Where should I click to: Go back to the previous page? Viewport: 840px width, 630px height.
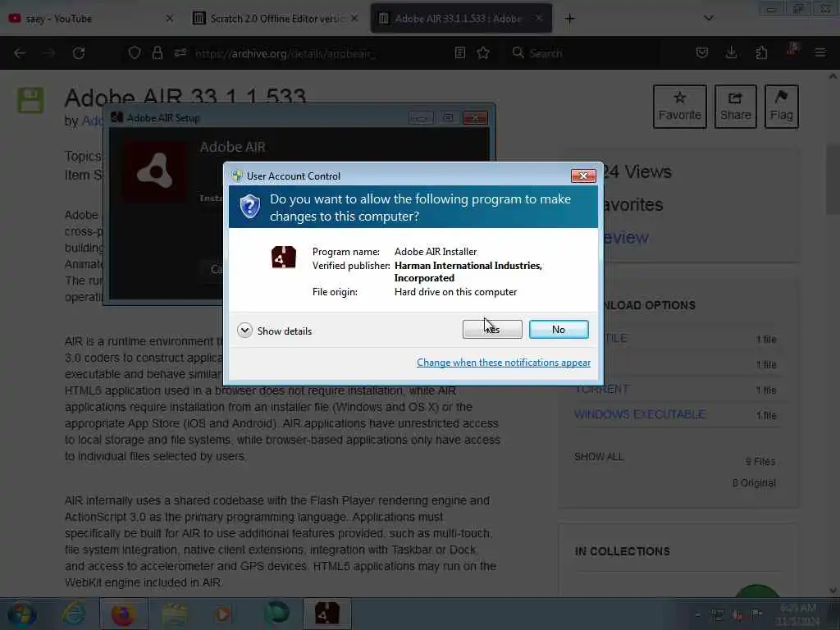pos(20,53)
